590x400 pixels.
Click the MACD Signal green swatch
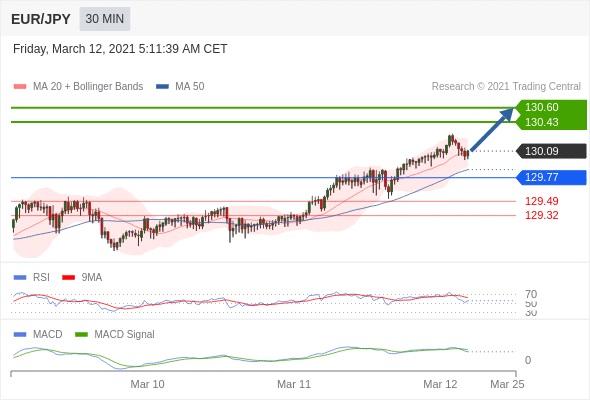81,335
